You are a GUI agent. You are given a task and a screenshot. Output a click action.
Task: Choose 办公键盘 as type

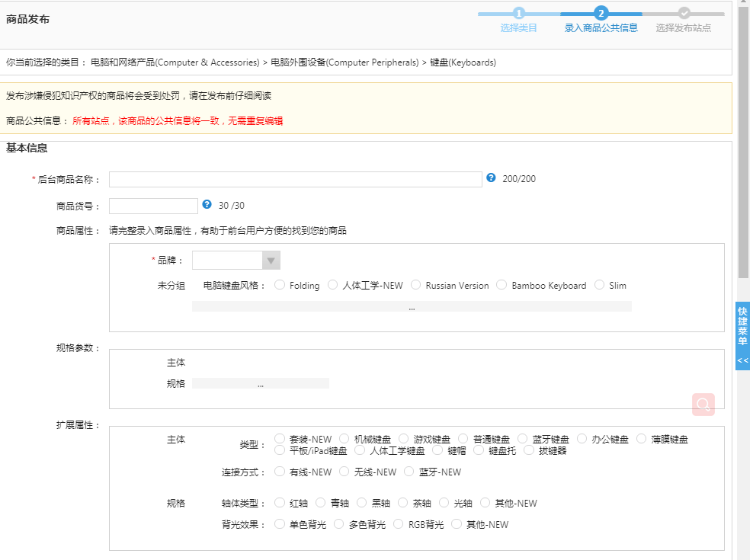tap(582, 439)
